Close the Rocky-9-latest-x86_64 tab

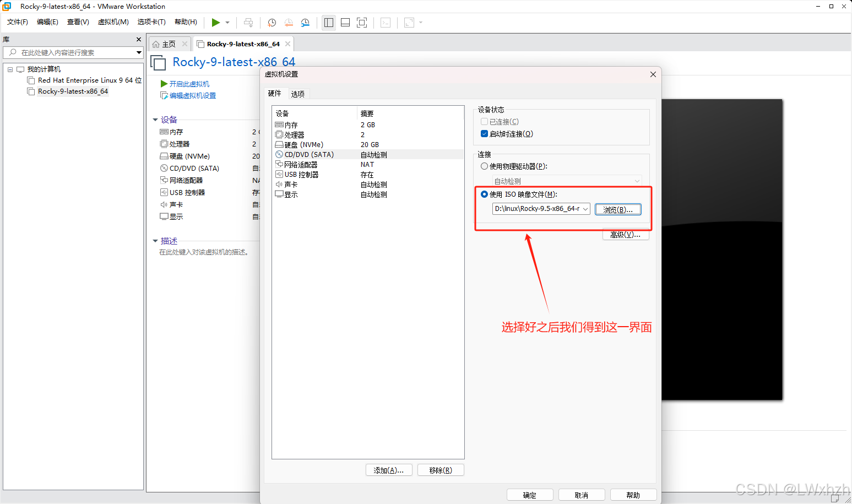point(287,44)
